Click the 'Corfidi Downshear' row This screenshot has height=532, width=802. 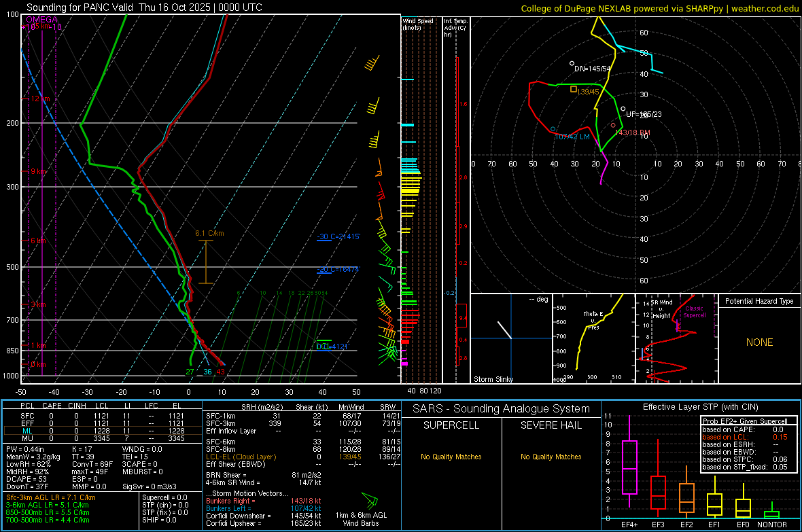[x=264, y=516]
